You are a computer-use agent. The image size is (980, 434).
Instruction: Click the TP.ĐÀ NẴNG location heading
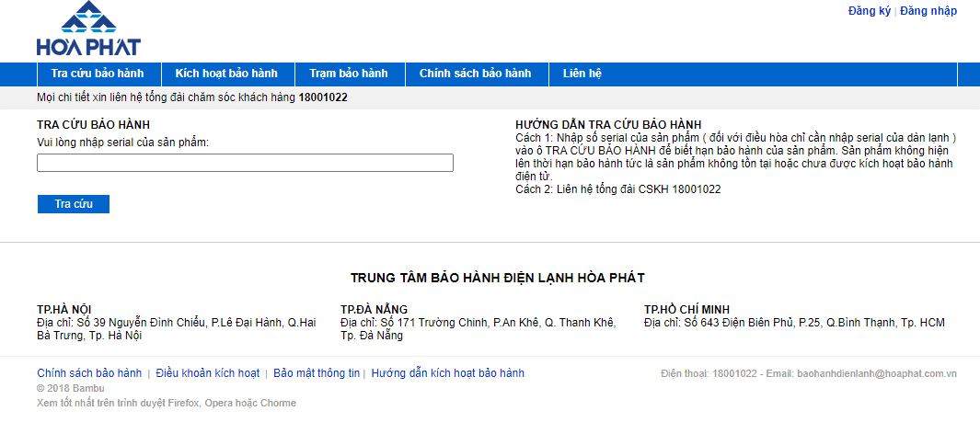[x=374, y=309]
